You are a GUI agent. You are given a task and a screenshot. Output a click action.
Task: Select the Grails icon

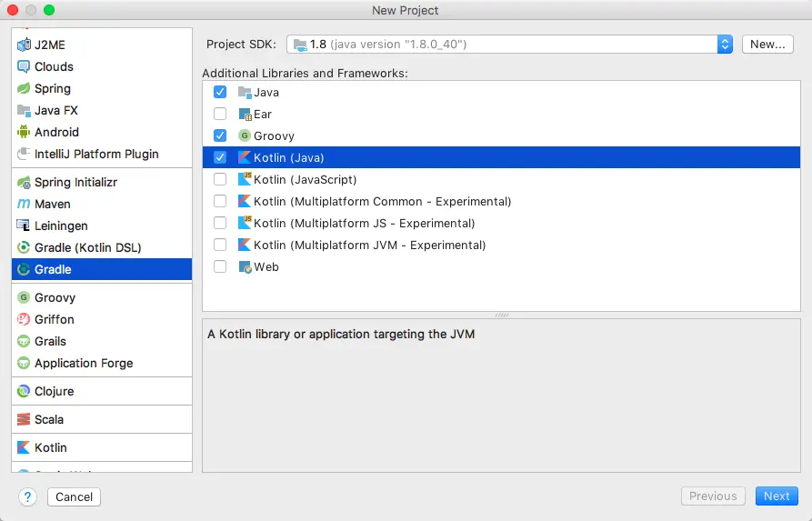click(24, 341)
